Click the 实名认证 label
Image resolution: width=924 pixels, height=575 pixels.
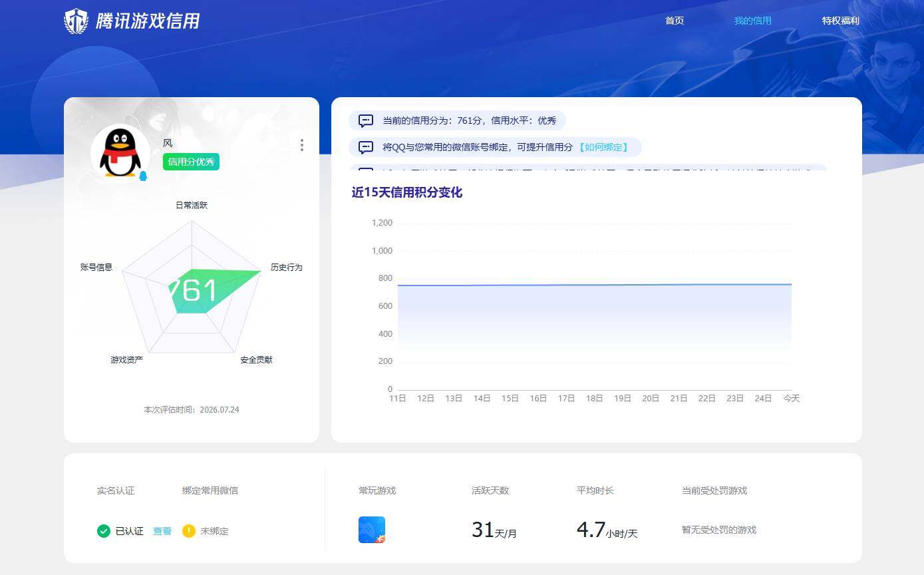click(x=116, y=490)
